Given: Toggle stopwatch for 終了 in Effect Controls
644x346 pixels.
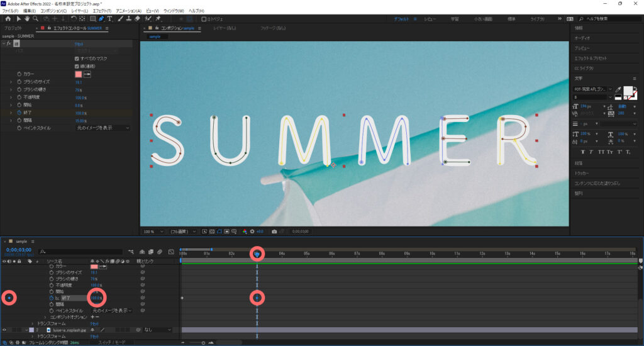Looking at the screenshot, I should pyautogui.click(x=18, y=113).
